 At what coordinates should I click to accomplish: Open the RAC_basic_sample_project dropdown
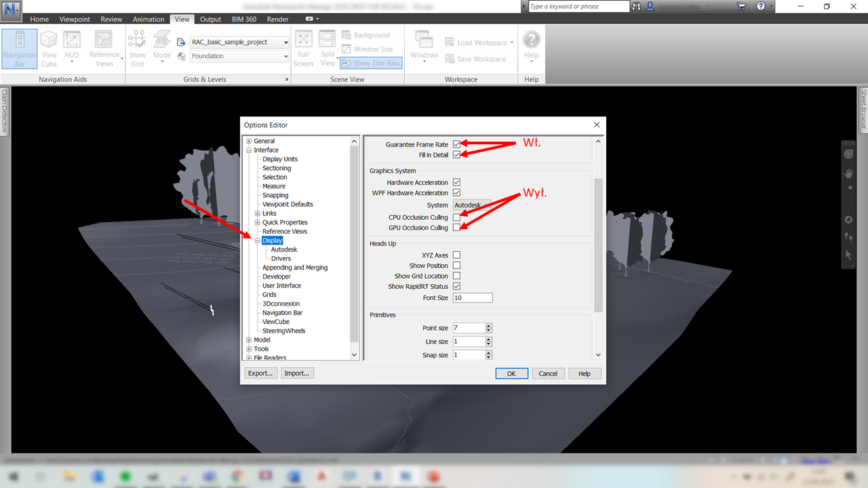click(240, 42)
